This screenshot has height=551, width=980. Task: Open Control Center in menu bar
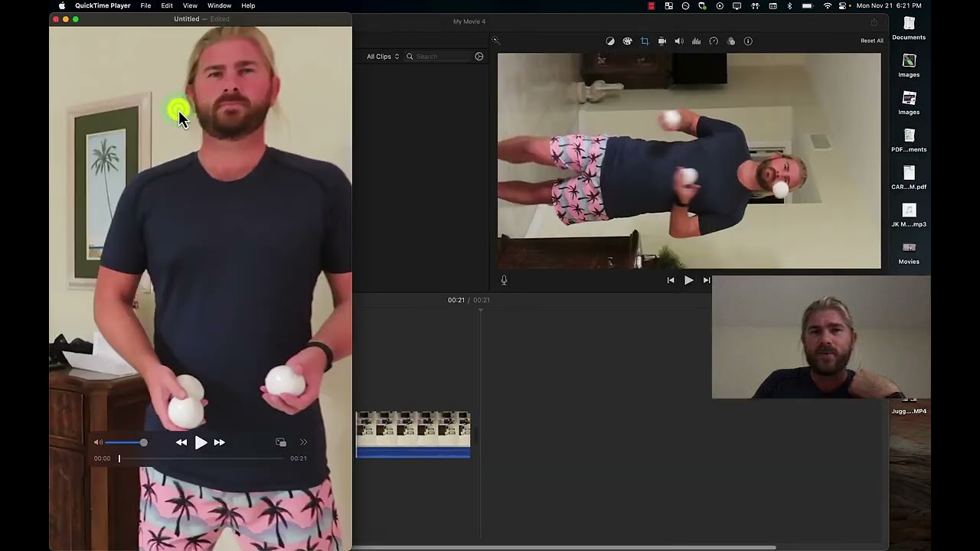(x=843, y=5)
